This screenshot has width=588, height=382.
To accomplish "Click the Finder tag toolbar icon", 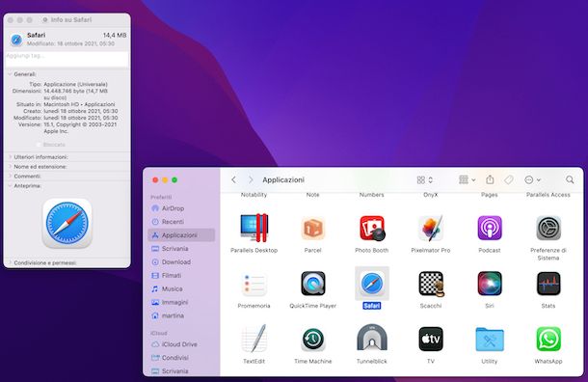I will tap(509, 179).
